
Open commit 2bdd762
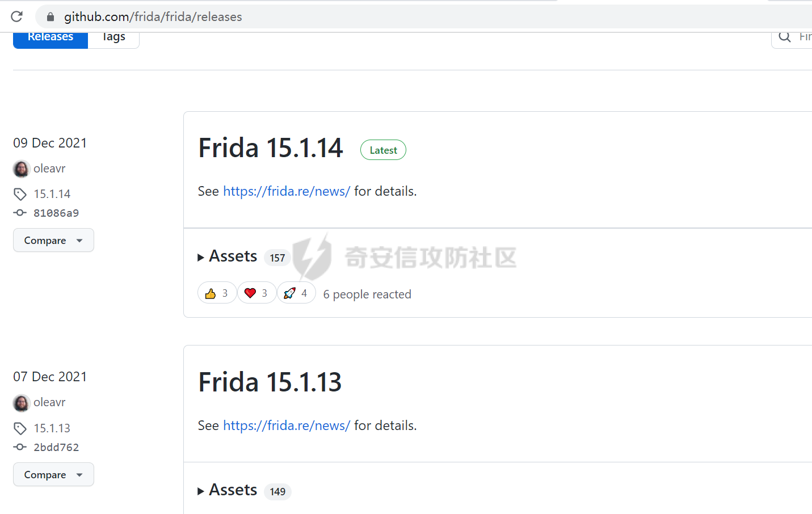click(56, 448)
